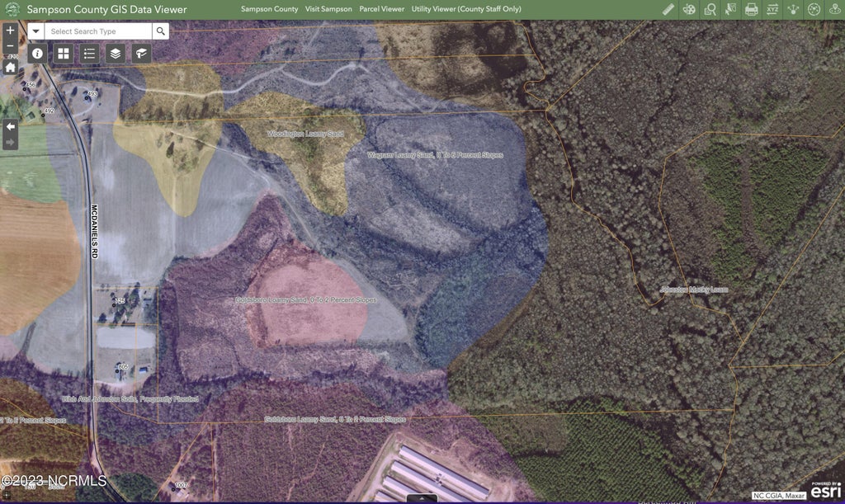Open the print tool

tap(752, 9)
